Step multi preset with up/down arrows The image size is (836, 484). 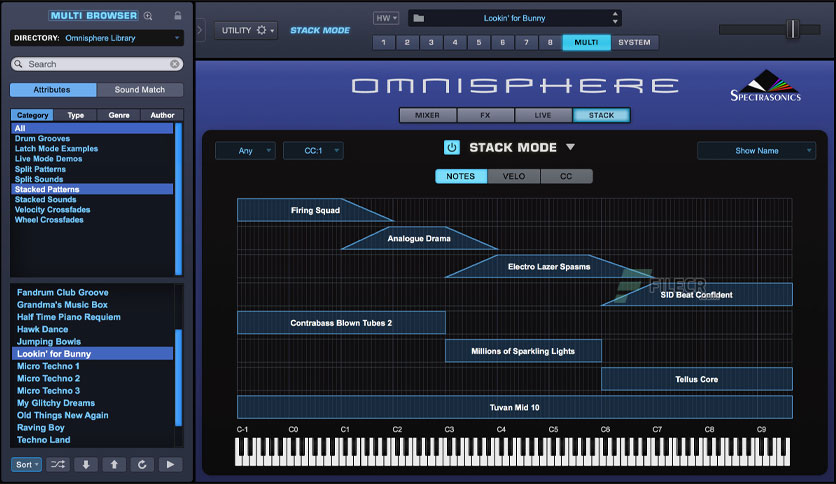click(615, 18)
